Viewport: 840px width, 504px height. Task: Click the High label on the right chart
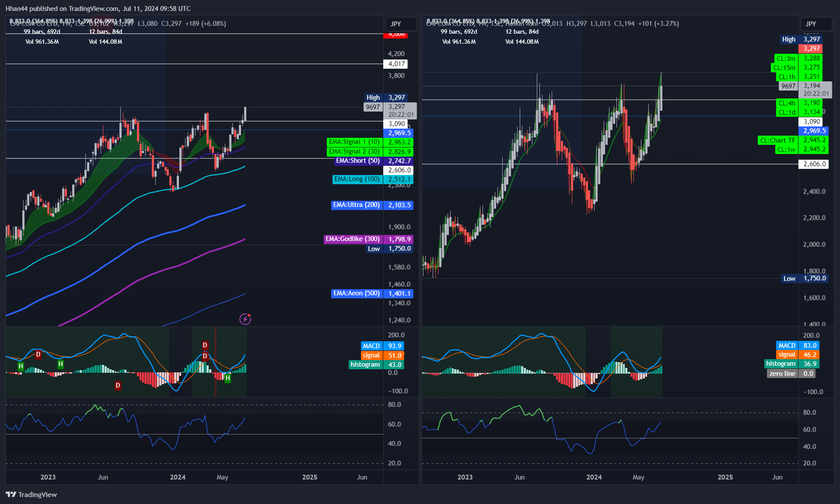(789, 39)
